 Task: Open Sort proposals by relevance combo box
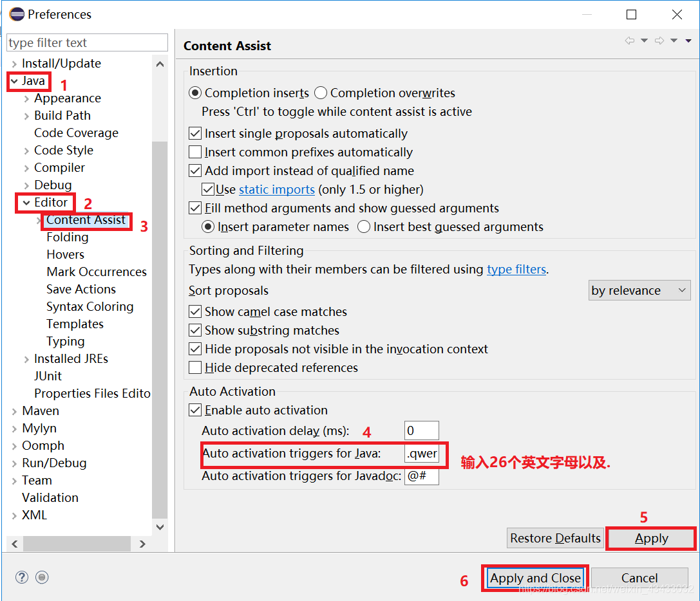(639, 290)
